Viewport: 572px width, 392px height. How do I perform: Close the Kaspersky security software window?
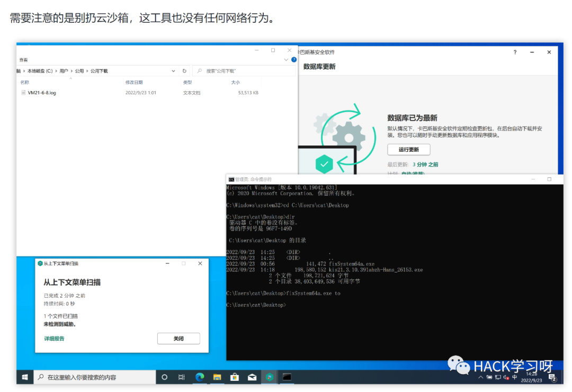(549, 52)
